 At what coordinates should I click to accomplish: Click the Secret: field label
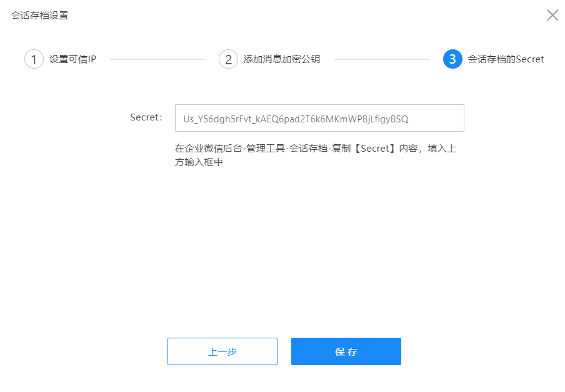[146, 117]
